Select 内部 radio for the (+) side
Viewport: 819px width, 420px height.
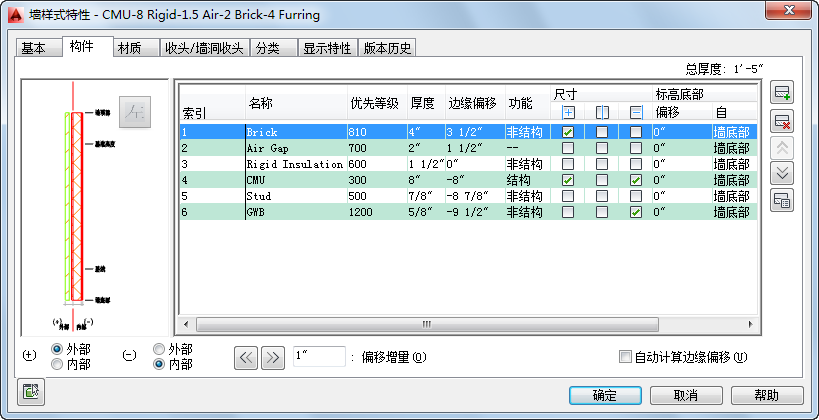point(57,364)
